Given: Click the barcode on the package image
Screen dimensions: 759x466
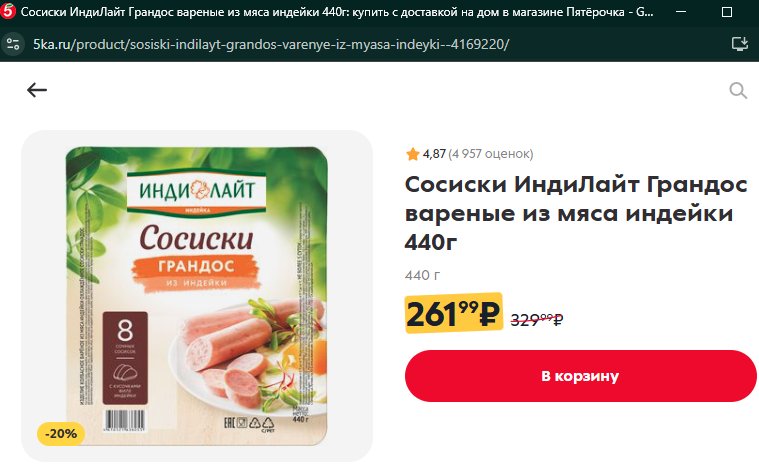Looking at the screenshot, I should click(124, 421).
